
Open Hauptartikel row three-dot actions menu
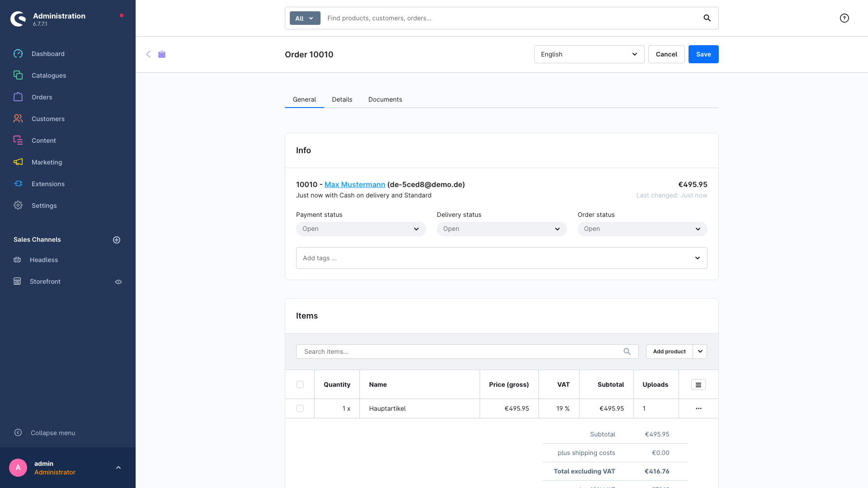pos(698,408)
